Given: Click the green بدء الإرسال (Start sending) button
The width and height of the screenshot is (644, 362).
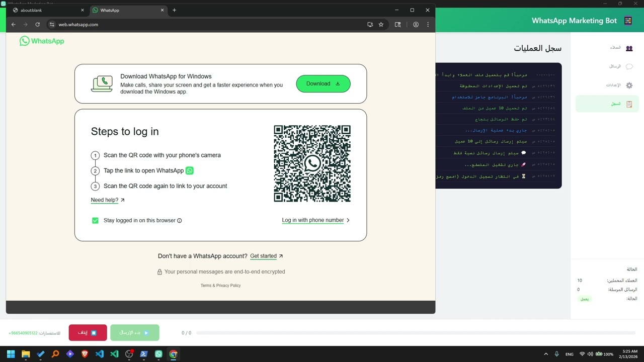Looking at the screenshot, I should coord(135,333).
